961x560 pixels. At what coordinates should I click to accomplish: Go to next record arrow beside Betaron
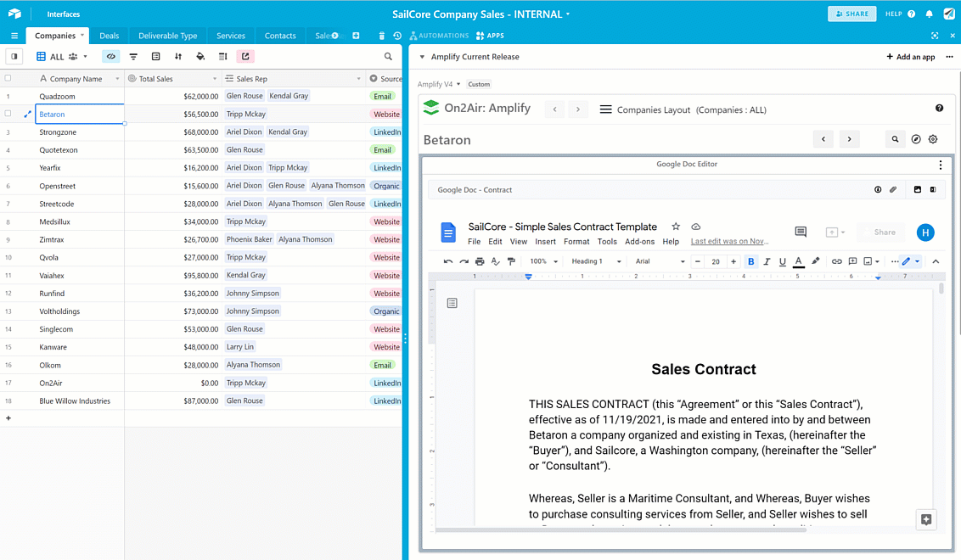click(849, 139)
